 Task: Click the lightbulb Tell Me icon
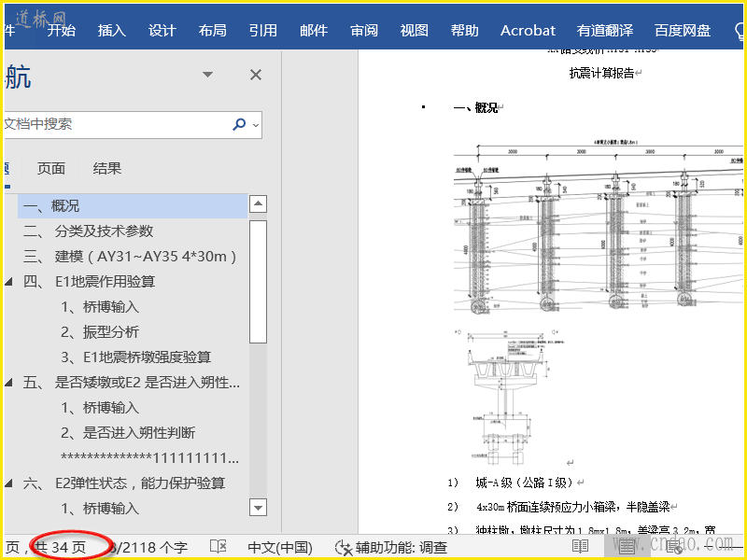click(739, 31)
